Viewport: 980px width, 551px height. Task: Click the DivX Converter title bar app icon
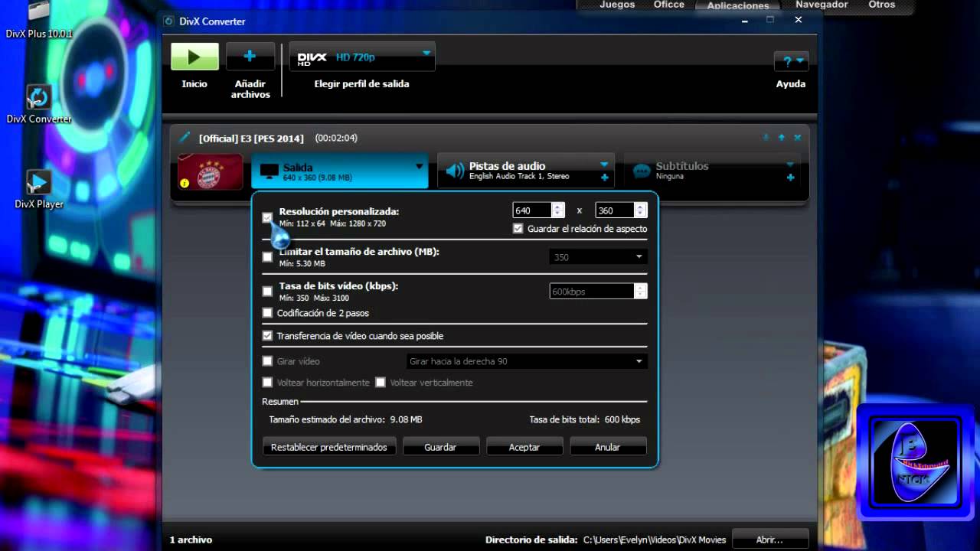170,21
